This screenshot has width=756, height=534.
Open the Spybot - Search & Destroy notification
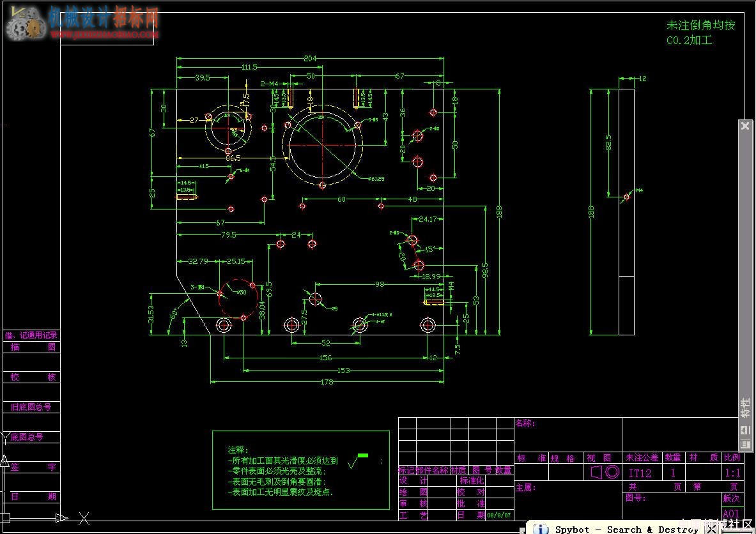coord(626,529)
